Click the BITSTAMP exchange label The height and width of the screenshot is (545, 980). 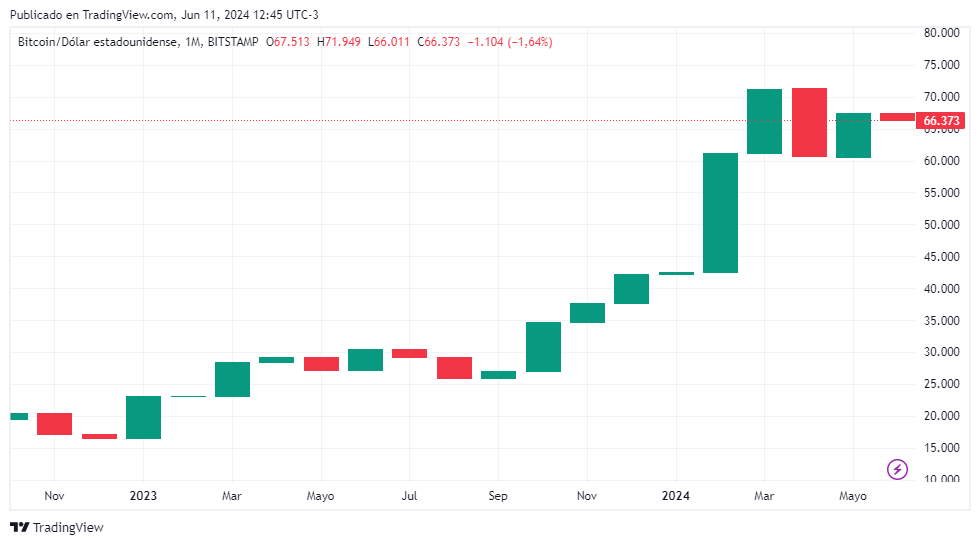[234, 42]
